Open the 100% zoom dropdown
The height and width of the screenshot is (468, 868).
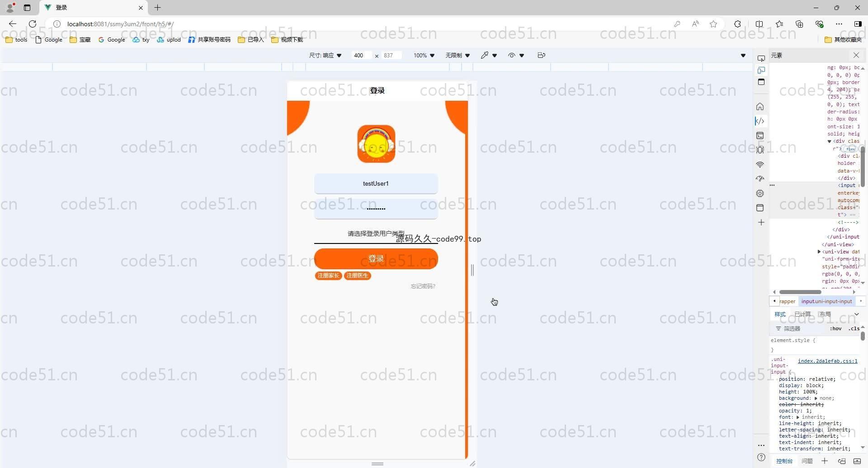tap(424, 55)
